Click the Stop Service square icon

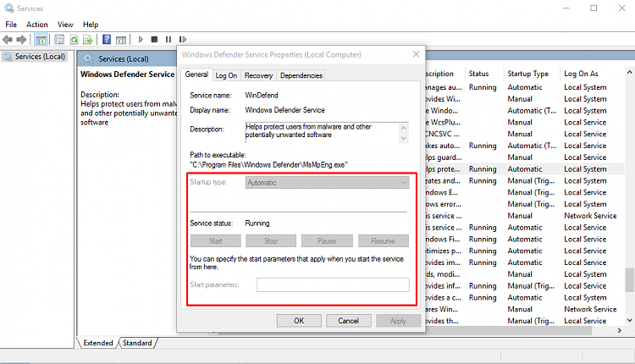click(x=154, y=39)
